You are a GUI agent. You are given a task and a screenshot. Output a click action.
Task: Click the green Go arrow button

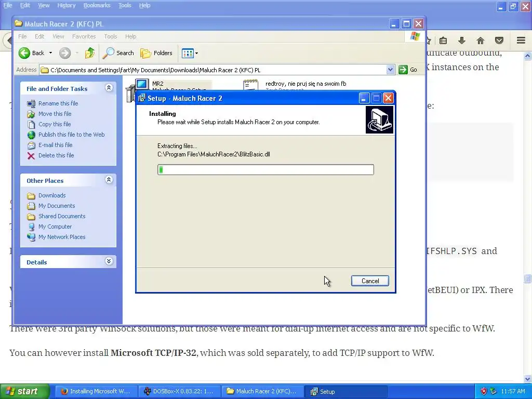403,70
